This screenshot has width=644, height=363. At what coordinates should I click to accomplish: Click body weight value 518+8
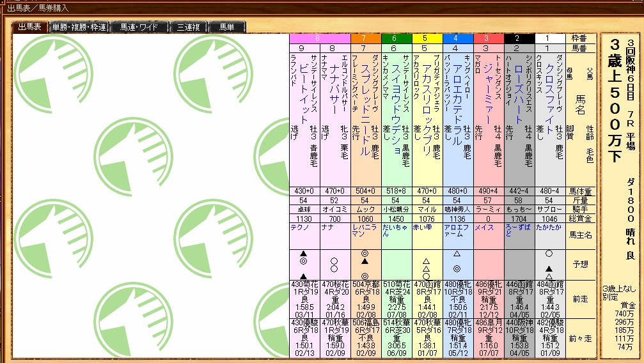(396, 191)
